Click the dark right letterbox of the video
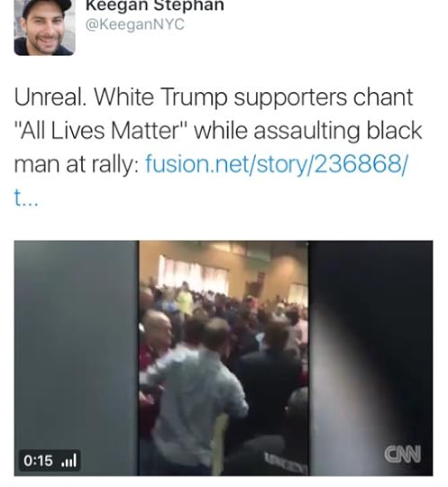This screenshot has width=448, height=487. pyautogui.click(x=370, y=358)
